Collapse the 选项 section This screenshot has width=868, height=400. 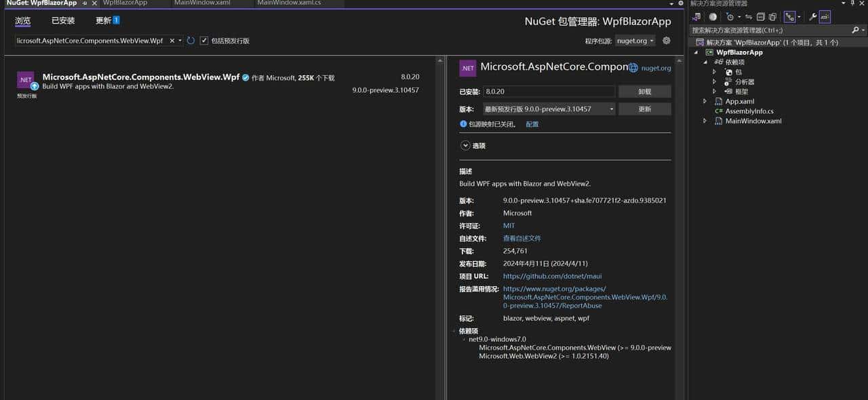point(466,145)
